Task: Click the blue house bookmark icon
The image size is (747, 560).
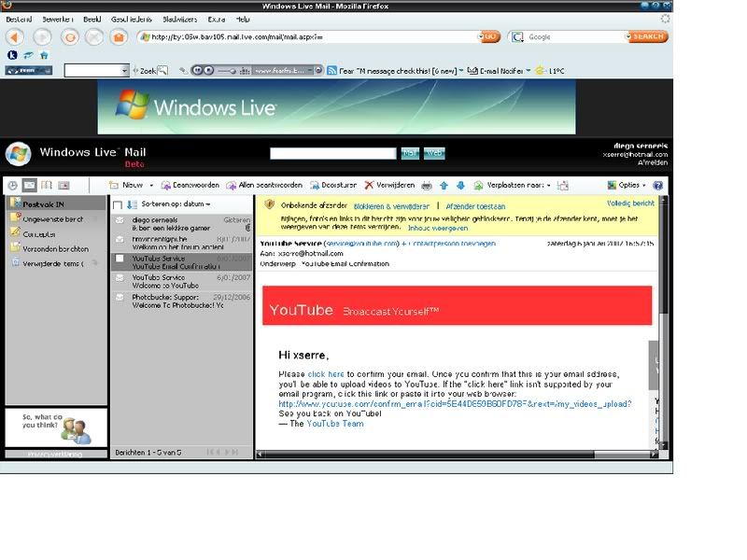Action: (44, 55)
